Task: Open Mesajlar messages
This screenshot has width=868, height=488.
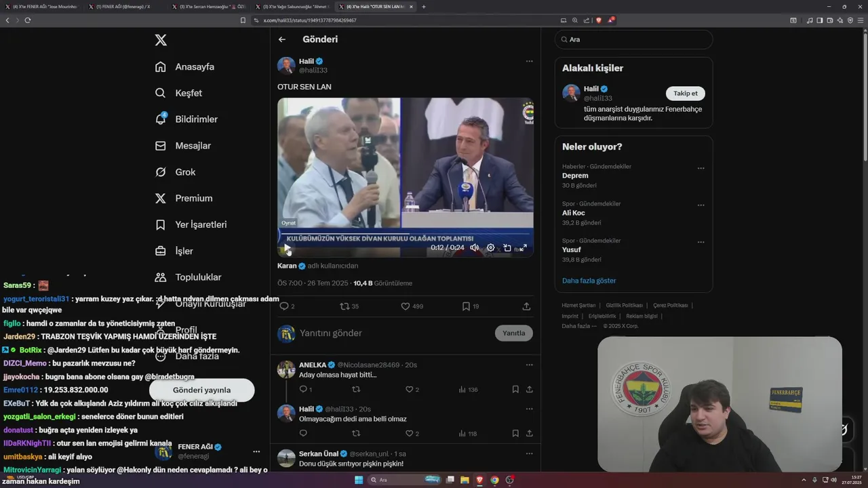Action: [x=183, y=146]
